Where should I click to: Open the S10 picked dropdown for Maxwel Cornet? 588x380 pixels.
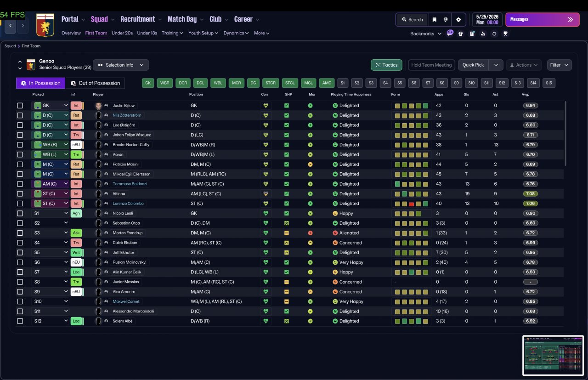[50, 302]
